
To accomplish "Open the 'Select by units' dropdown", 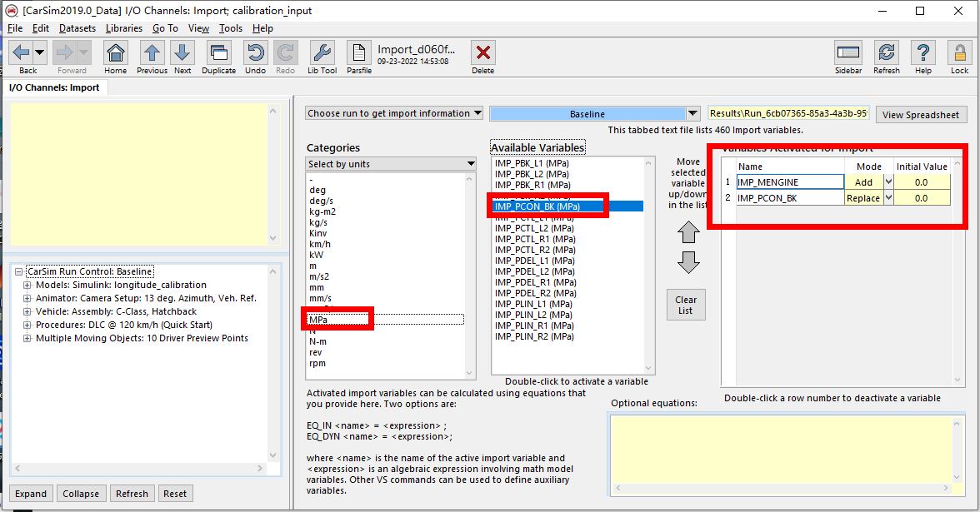I will (x=392, y=163).
